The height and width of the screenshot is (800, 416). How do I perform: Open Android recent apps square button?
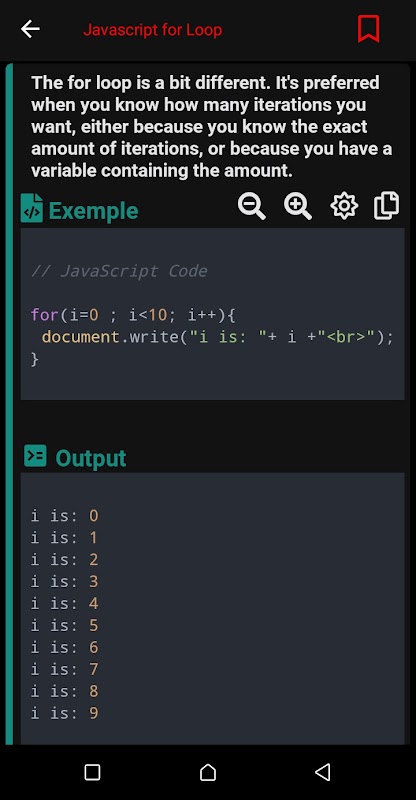pyautogui.click(x=92, y=772)
